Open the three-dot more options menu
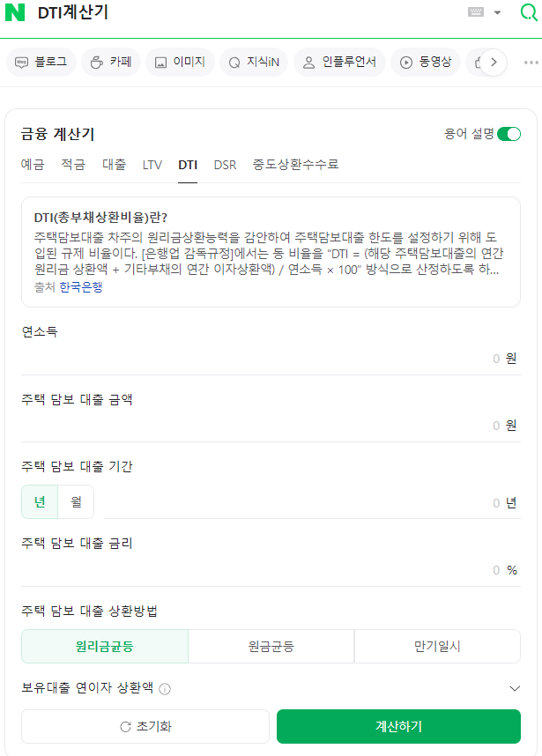 (x=531, y=63)
